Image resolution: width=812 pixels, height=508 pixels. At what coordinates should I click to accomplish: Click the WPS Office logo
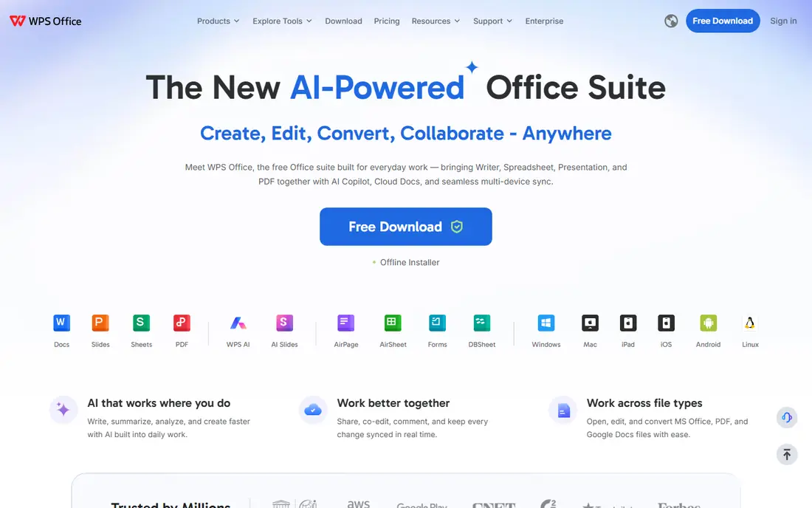[46, 21]
